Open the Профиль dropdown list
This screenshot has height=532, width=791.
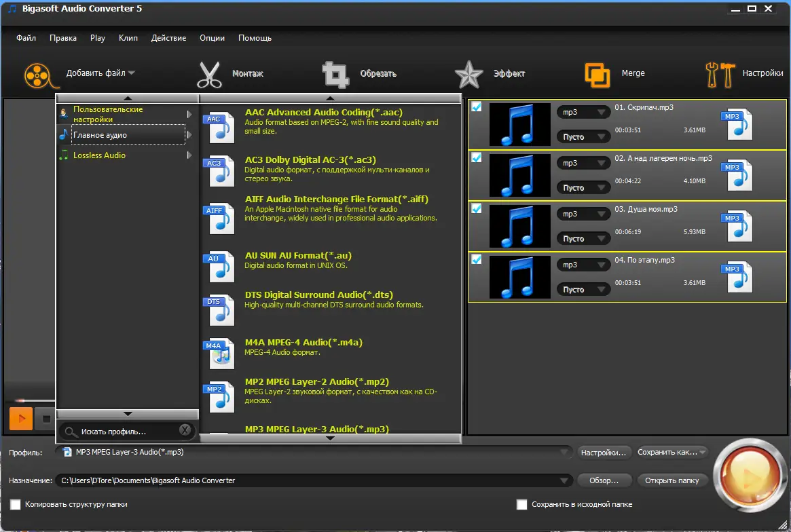click(566, 451)
